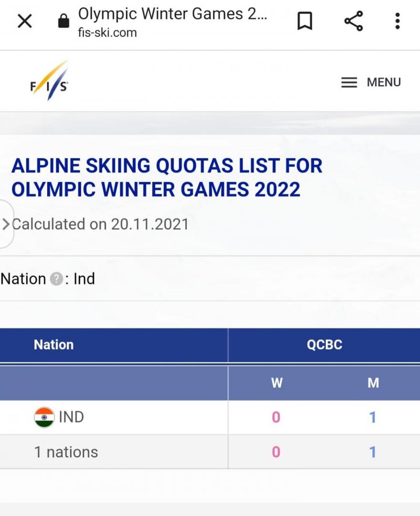Viewport: 420px width, 516px height.
Task: Expand the side panel chevron arrow
Action: pos(6,224)
